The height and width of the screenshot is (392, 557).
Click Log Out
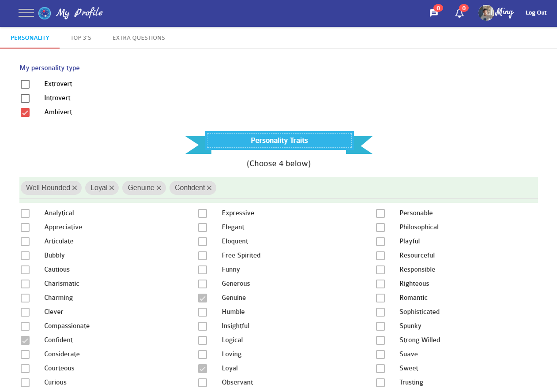pyautogui.click(x=536, y=13)
